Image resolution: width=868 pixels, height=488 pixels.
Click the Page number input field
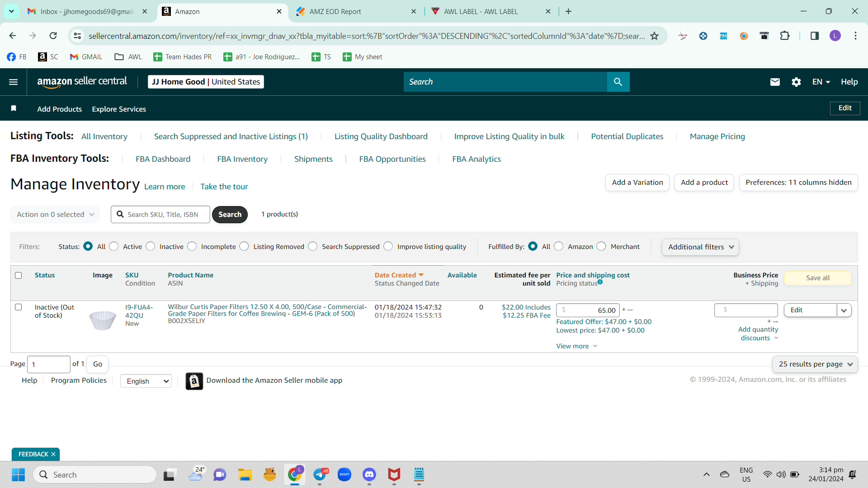pyautogui.click(x=49, y=364)
